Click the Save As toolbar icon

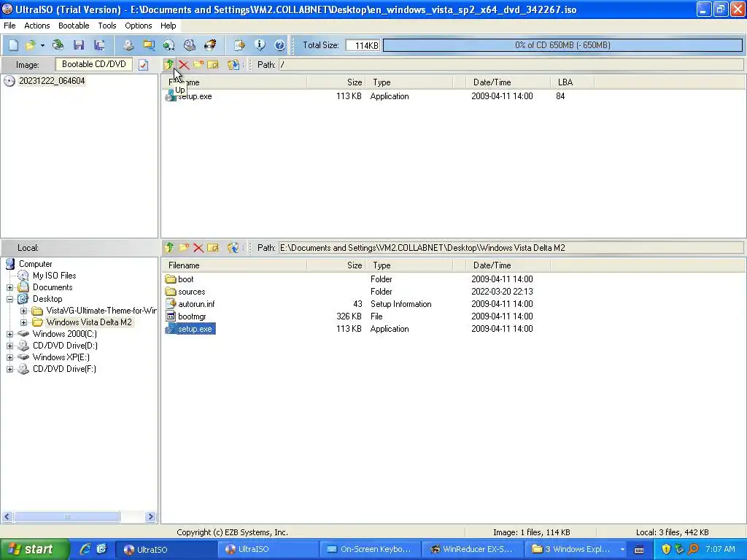click(x=99, y=45)
